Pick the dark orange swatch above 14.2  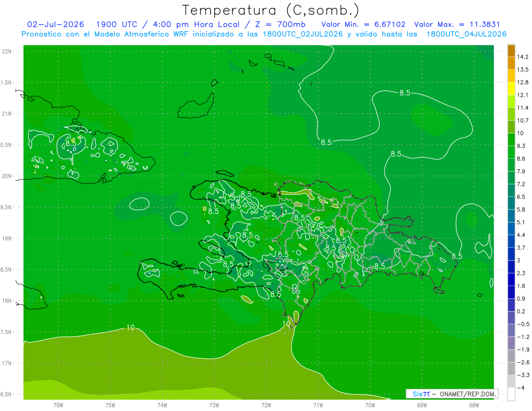pos(511,51)
